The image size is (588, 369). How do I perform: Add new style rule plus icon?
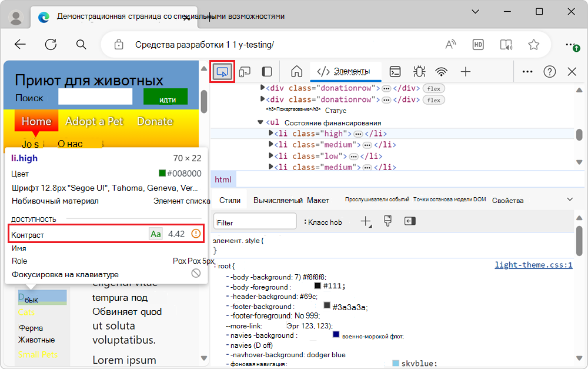pos(366,221)
